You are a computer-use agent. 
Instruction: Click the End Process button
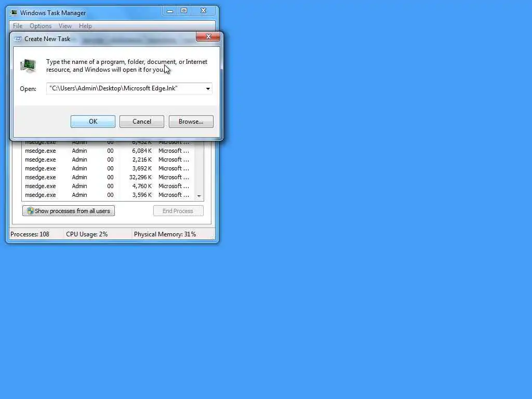tap(178, 211)
